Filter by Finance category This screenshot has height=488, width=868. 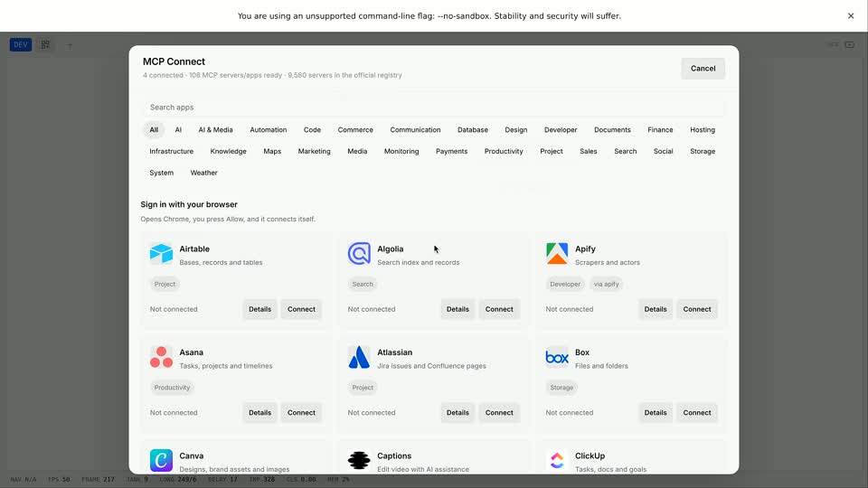click(660, 130)
